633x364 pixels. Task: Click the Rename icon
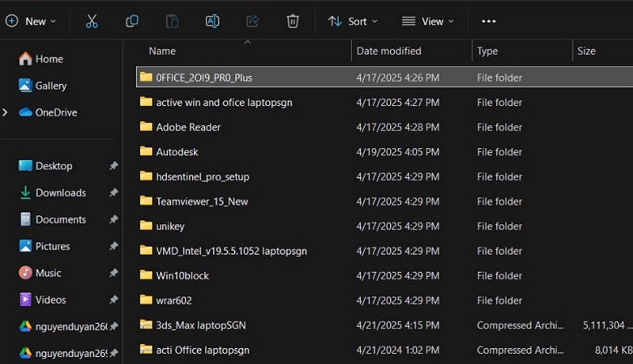click(212, 21)
